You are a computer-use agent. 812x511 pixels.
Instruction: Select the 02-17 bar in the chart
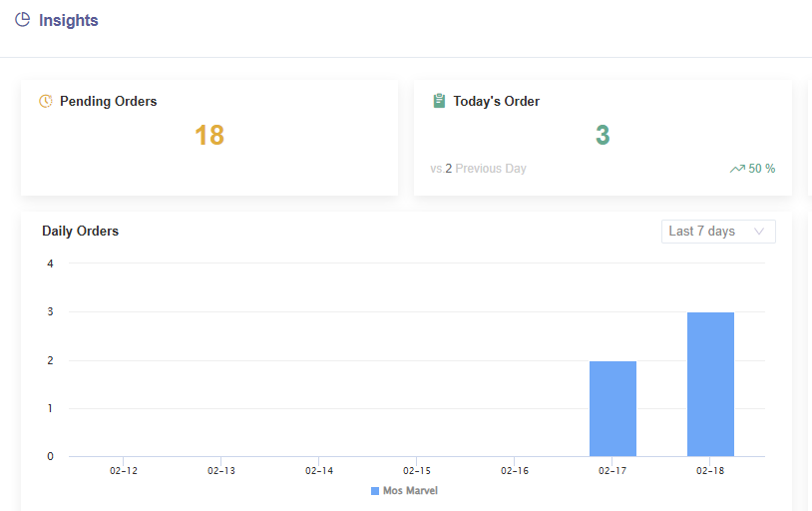click(612, 408)
